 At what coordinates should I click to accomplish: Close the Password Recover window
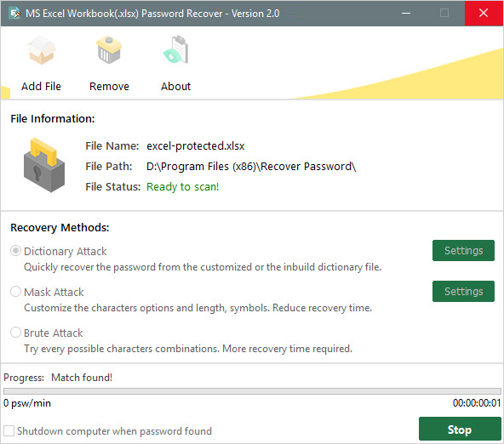(x=484, y=13)
